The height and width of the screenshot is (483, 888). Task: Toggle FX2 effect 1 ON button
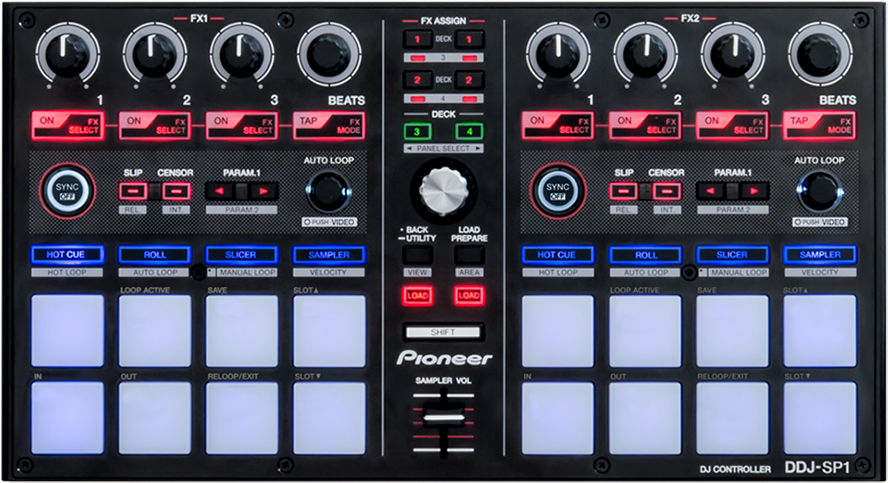(x=558, y=126)
